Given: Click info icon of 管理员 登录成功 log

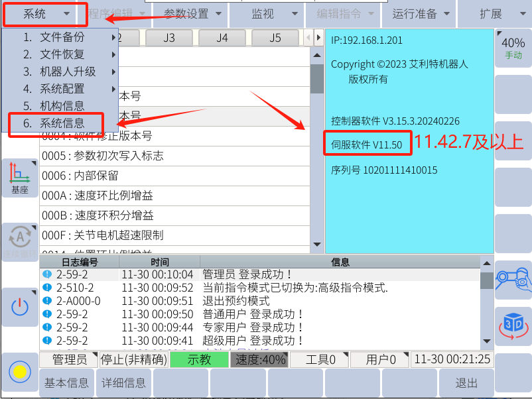Looking at the screenshot, I should (46, 274).
